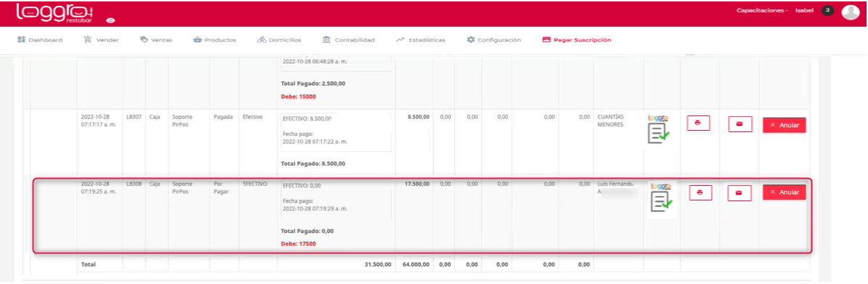This screenshot has width=868, height=284.
Task: Open the Estadísticas section
Action: click(x=421, y=40)
